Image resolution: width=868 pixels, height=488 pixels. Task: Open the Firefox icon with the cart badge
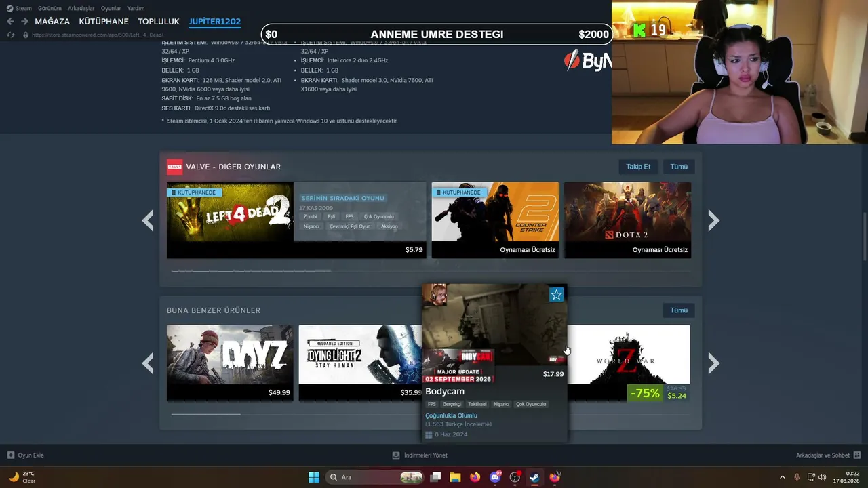[x=555, y=477]
